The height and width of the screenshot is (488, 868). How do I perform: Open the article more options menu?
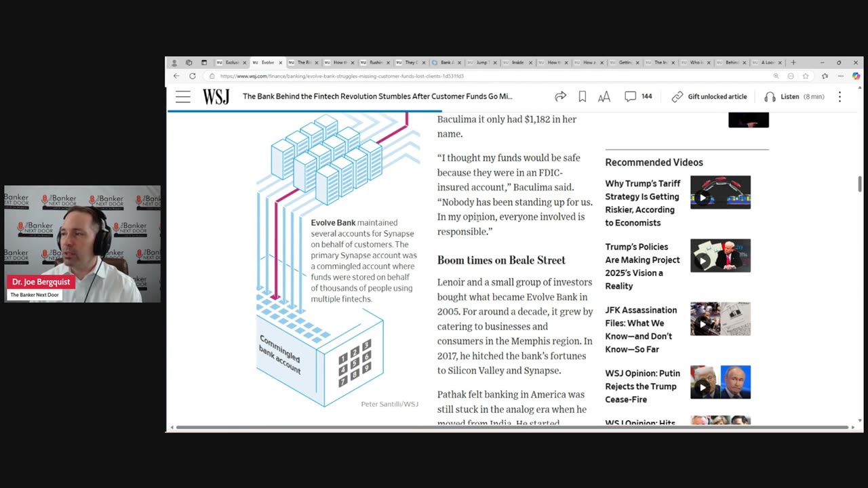840,97
